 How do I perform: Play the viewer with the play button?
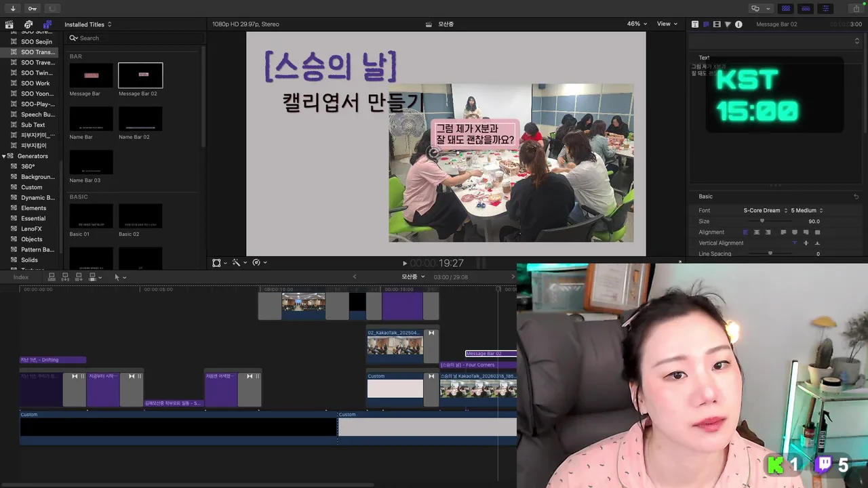pyautogui.click(x=405, y=263)
